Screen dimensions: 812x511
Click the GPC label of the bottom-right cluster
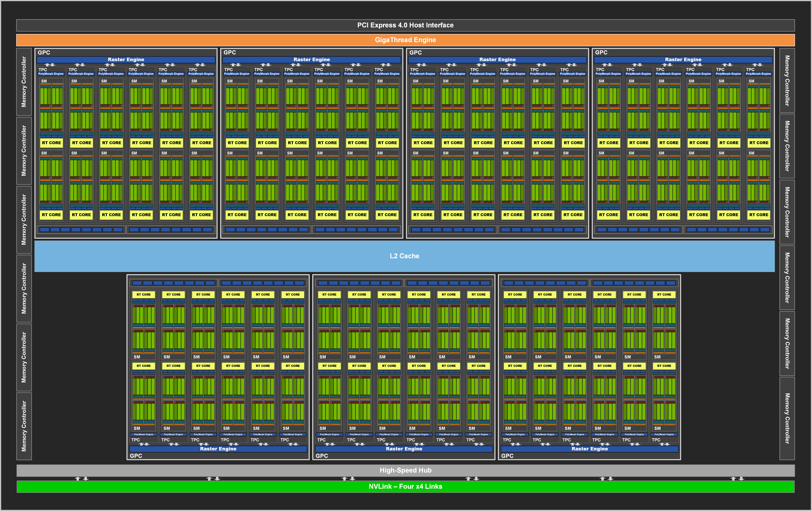(507, 456)
